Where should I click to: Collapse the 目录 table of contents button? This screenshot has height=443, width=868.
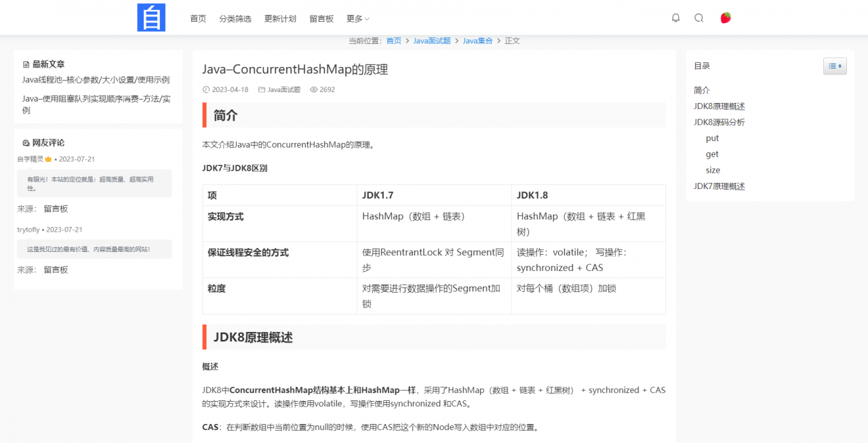point(835,66)
